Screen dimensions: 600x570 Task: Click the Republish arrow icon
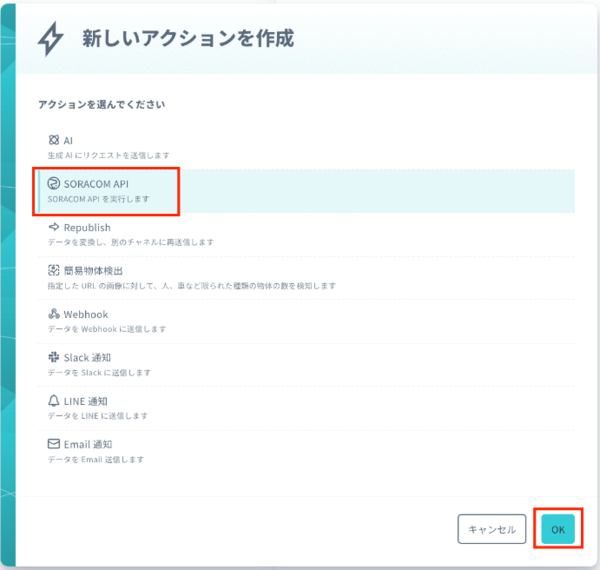click(54, 227)
